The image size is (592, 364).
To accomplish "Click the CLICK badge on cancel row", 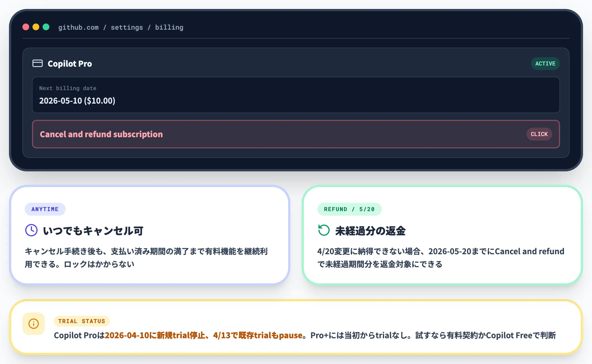I will click(x=539, y=134).
